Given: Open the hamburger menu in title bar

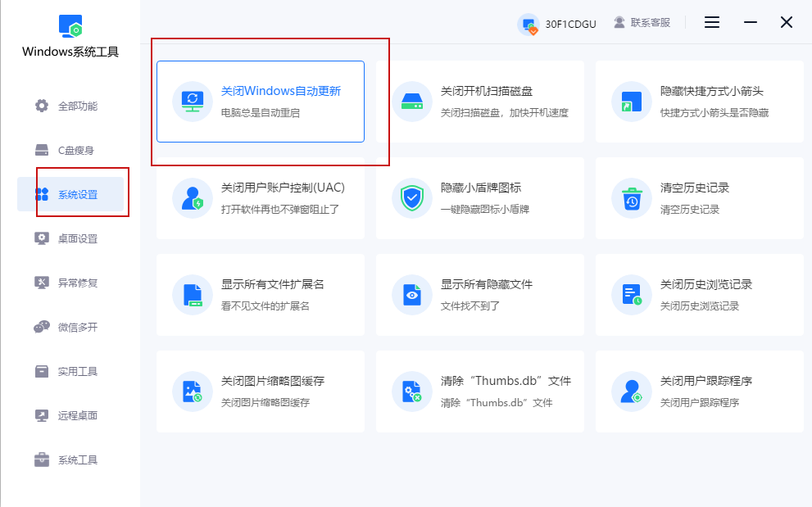Looking at the screenshot, I should (x=711, y=22).
